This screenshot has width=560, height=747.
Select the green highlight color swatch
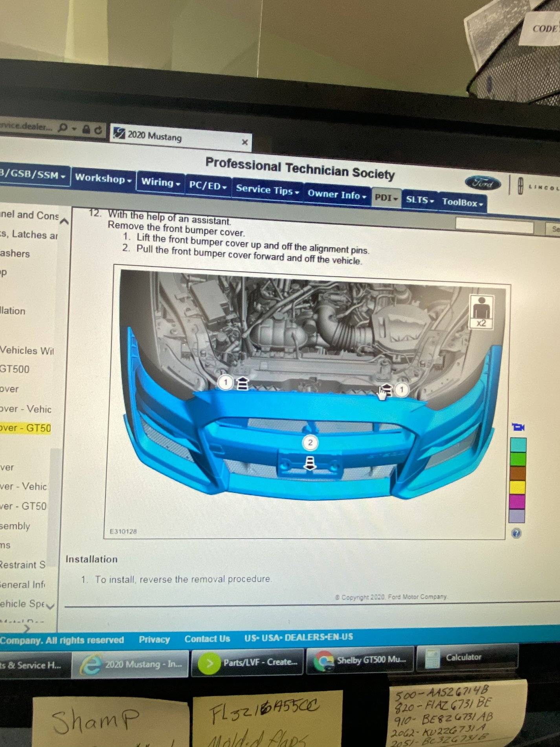518,459
